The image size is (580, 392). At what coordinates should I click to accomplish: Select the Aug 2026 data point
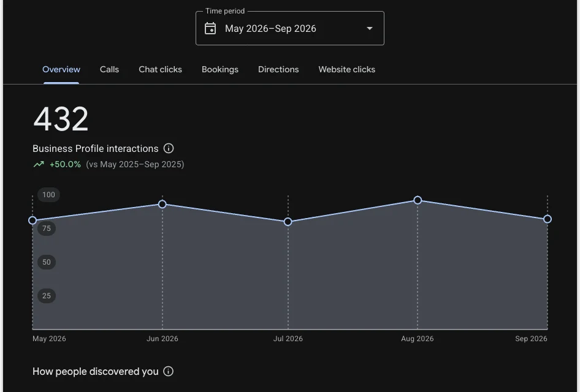tap(418, 200)
